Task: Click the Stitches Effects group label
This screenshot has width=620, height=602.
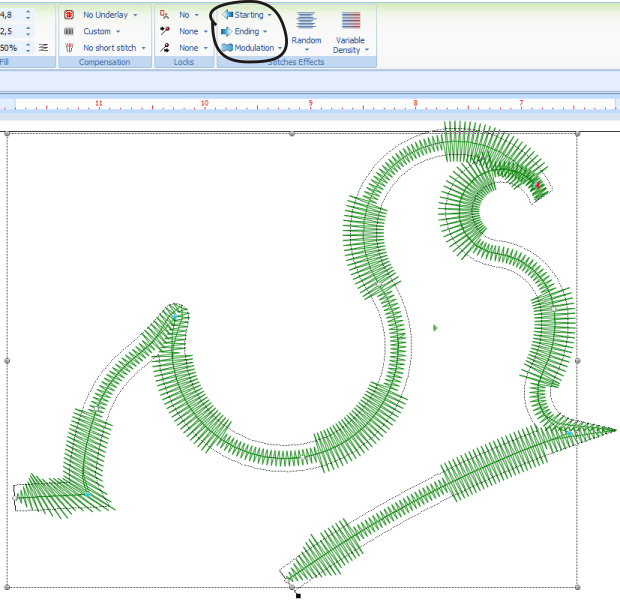Action: [296, 62]
